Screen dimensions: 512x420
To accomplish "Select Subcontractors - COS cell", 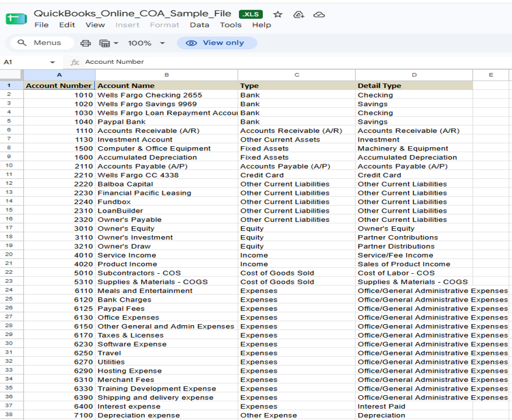I will coord(167,273).
